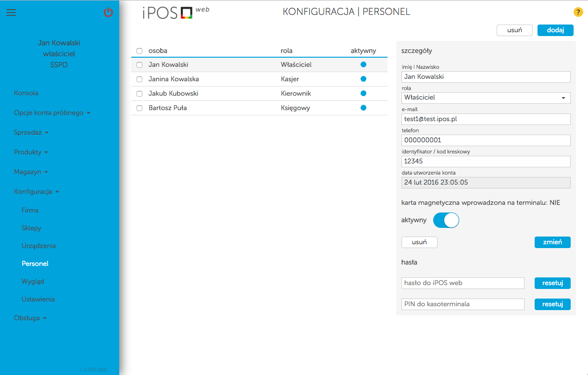Click the iPOS web logo
588x375 pixels.
click(175, 12)
